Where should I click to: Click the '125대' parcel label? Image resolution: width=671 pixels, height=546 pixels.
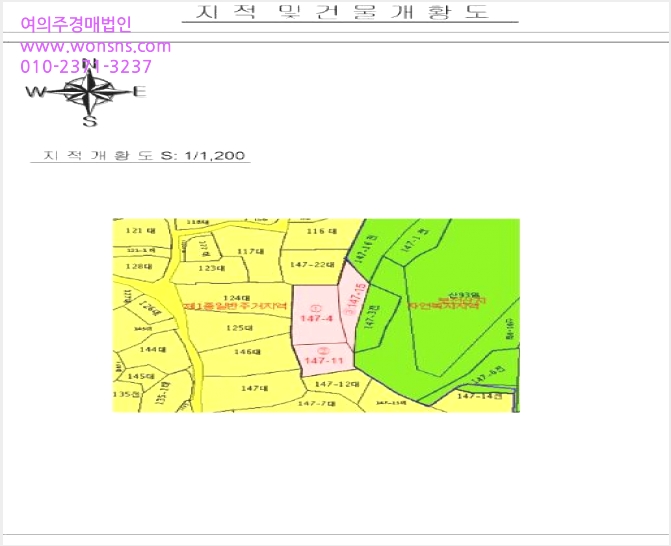pos(239,328)
